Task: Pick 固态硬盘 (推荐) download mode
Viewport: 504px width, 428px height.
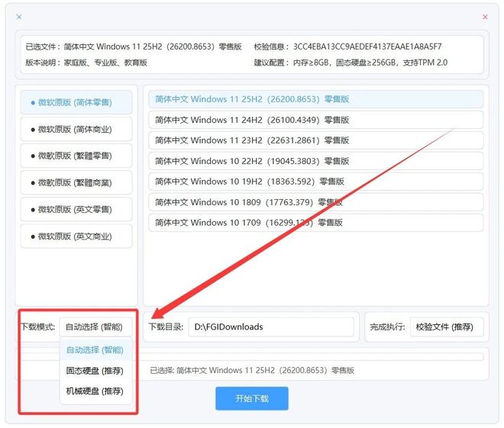Action: pos(95,371)
